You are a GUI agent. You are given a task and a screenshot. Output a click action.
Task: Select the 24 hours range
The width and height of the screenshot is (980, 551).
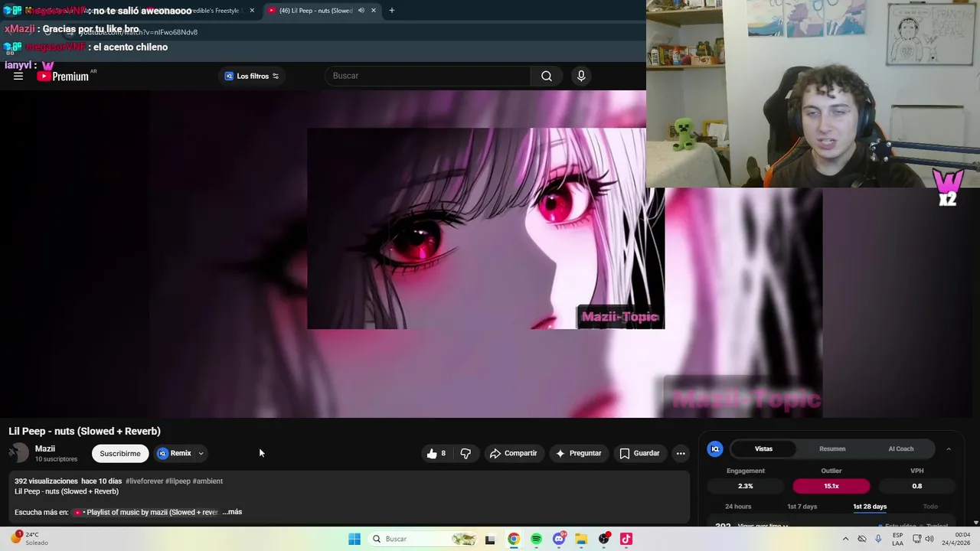tap(738, 507)
